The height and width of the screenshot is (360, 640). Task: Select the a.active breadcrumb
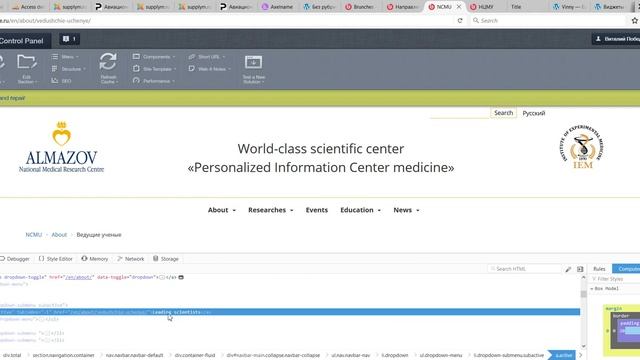click(563, 355)
